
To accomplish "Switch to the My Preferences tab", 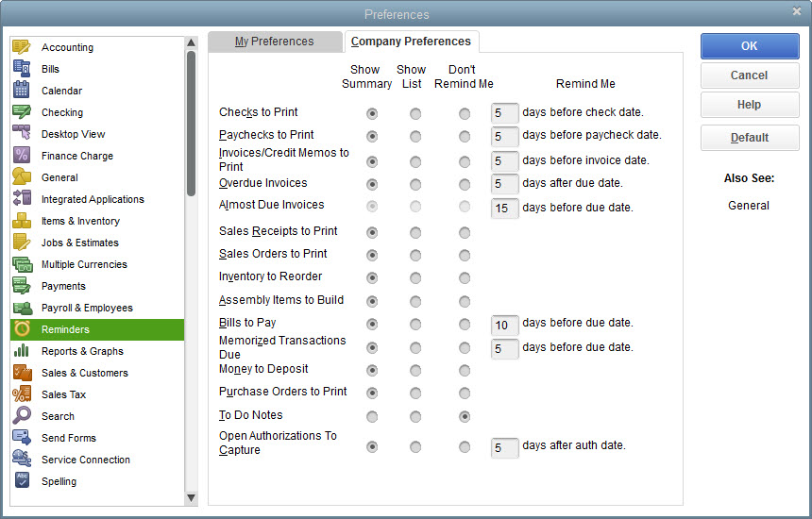I will 274,42.
